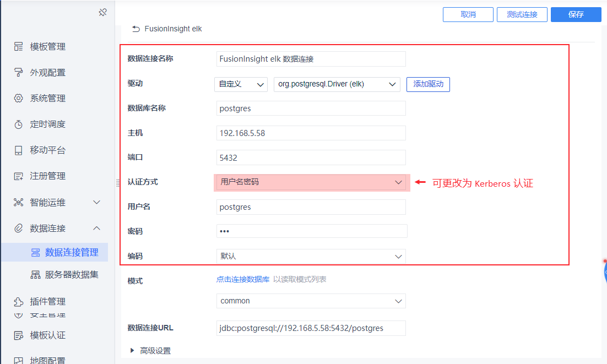Click the 移动平台 tablet icon
Image resolution: width=607 pixels, height=364 pixels.
click(19, 150)
